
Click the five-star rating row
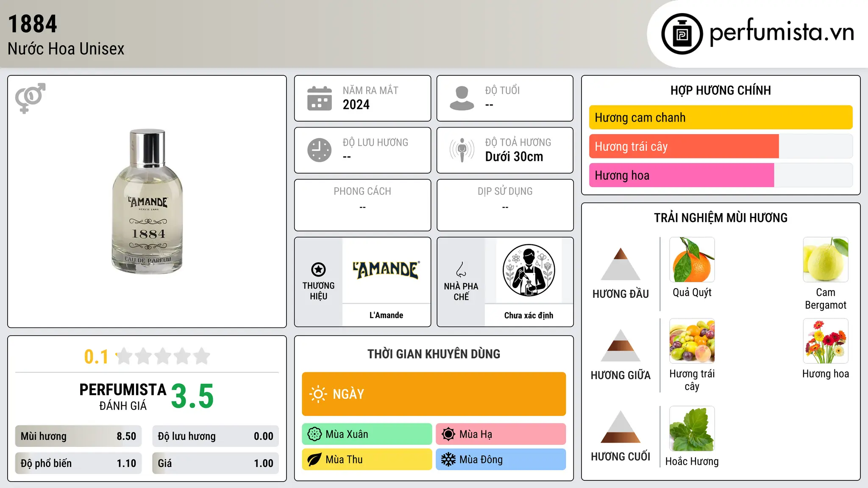pyautogui.click(x=163, y=356)
